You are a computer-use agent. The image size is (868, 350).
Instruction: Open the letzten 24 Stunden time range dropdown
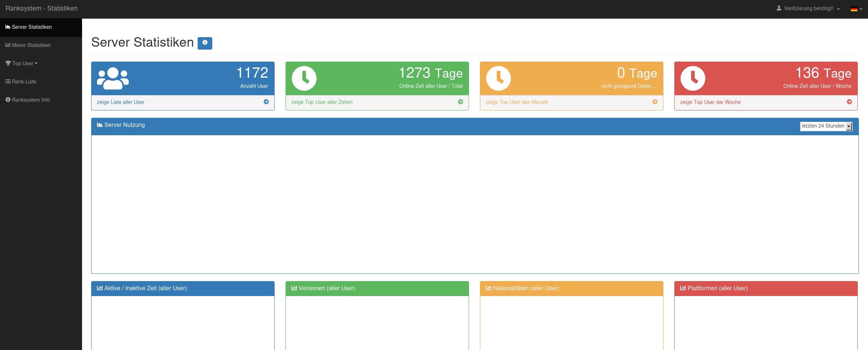tap(826, 126)
